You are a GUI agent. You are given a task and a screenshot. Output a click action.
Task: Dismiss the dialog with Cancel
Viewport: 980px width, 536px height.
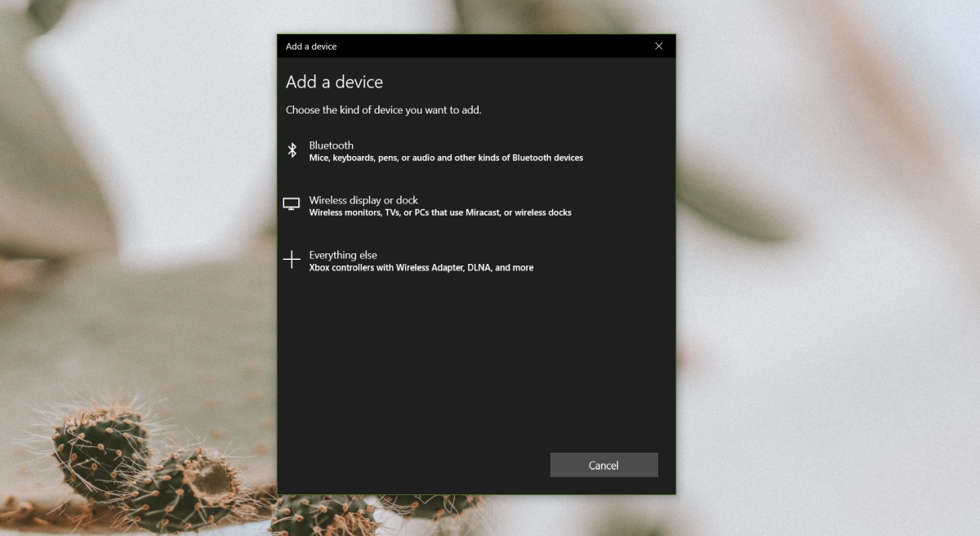point(604,464)
